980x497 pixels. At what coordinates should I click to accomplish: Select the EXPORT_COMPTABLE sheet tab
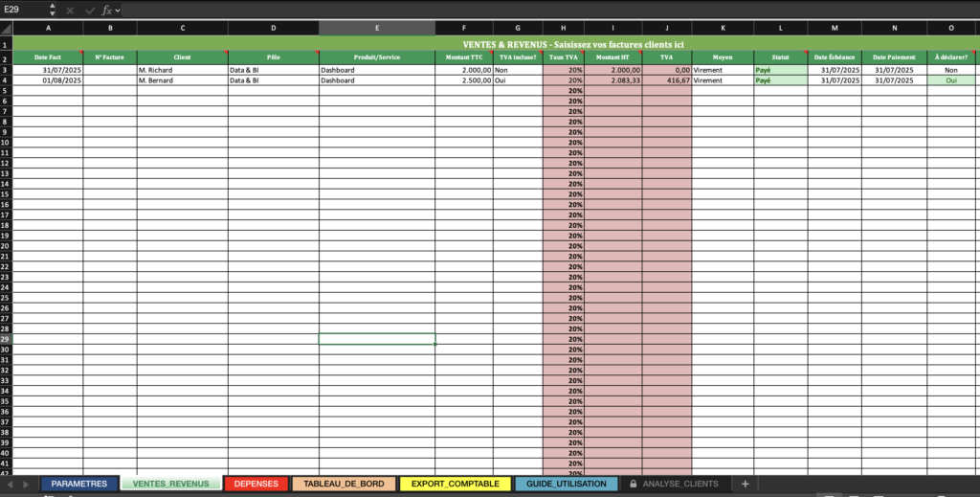pyautogui.click(x=455, y=484)
